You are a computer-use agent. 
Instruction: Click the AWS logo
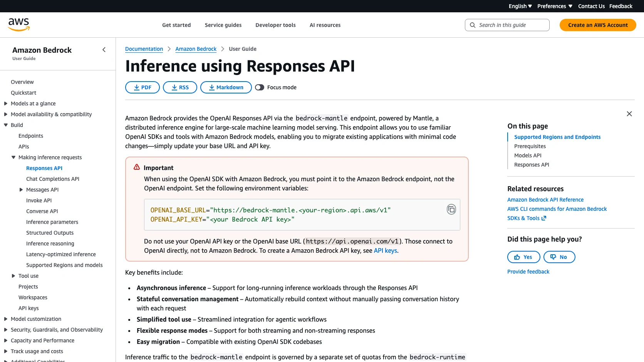(19, 25)
